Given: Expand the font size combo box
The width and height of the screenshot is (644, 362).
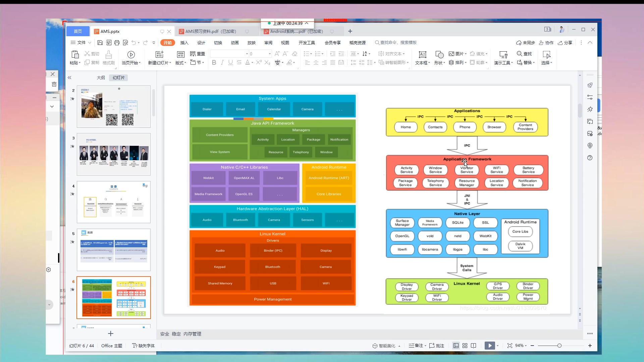Looking at the screenshot, I should point(270,54).
